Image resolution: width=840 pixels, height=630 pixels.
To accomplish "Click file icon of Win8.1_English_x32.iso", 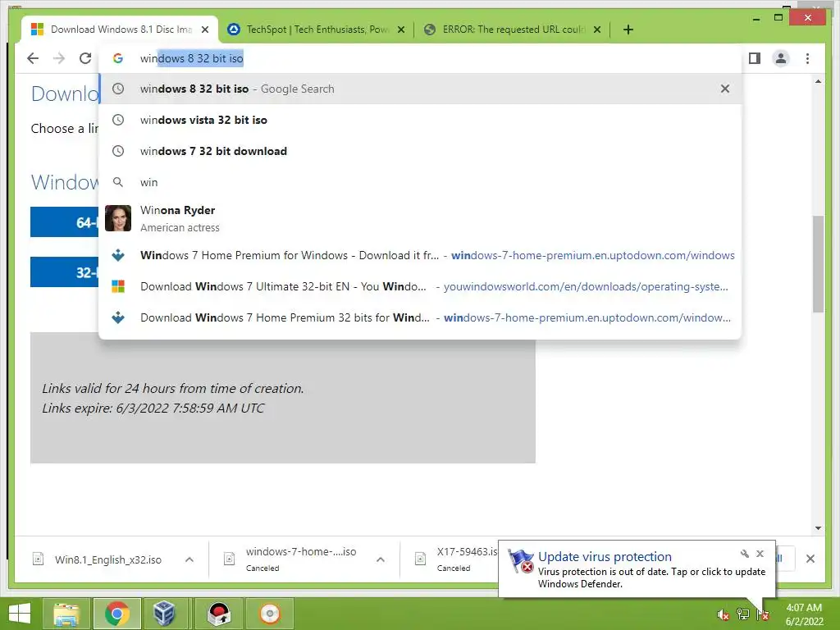I will (x=38, y=559).
